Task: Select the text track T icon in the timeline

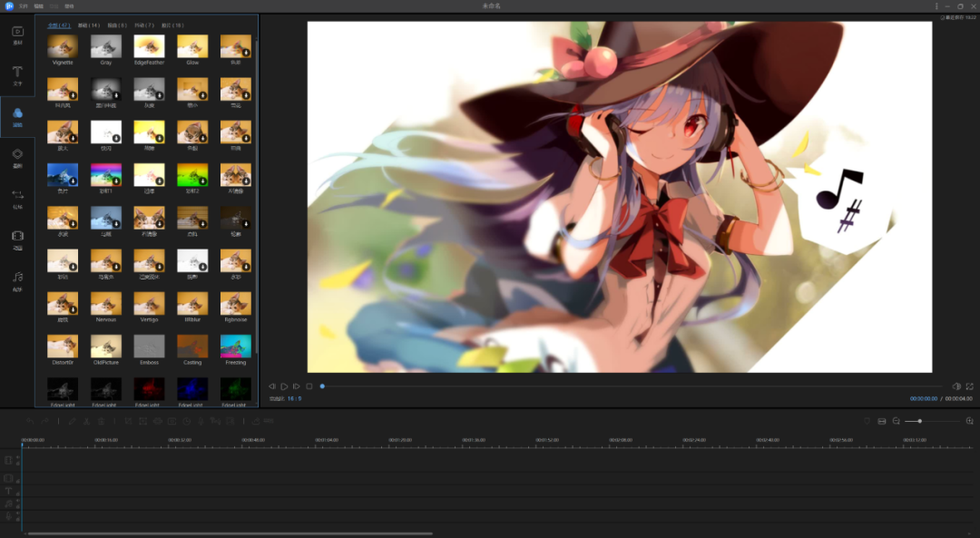Action: pyautogui.click(x=8, y=491)
